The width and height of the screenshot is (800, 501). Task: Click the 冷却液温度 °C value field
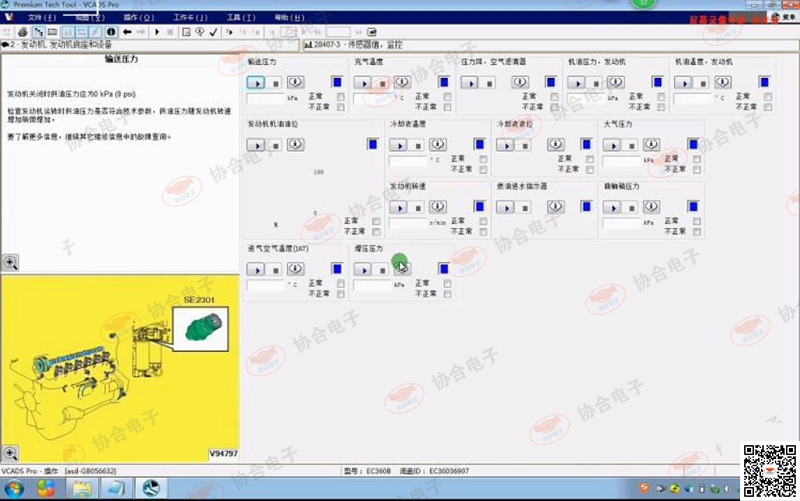(408, 161)
